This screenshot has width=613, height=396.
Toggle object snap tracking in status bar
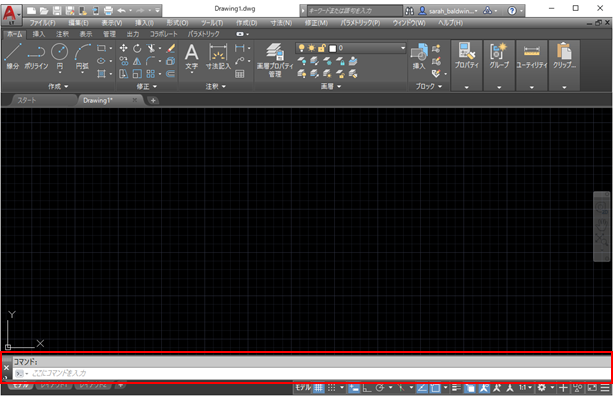pos(422,388)
